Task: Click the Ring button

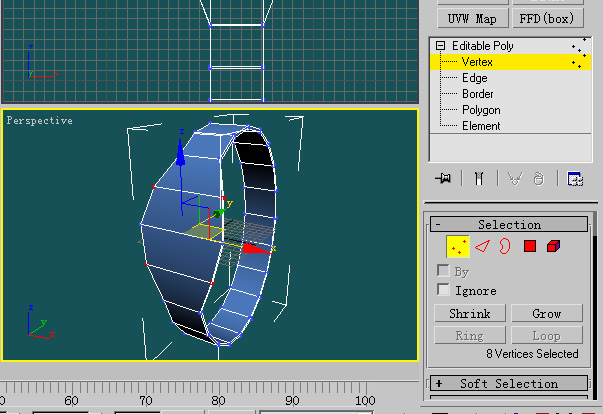Action: point(470,336)
